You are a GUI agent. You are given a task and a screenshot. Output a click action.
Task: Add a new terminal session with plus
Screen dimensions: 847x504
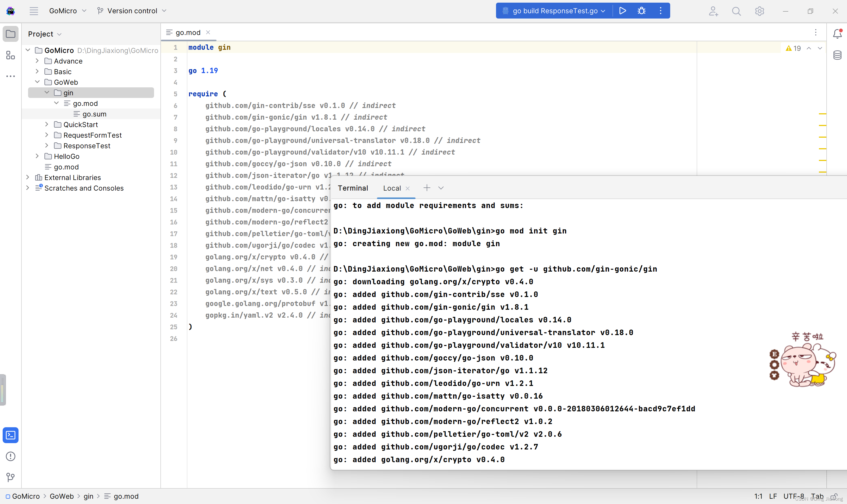427,188
